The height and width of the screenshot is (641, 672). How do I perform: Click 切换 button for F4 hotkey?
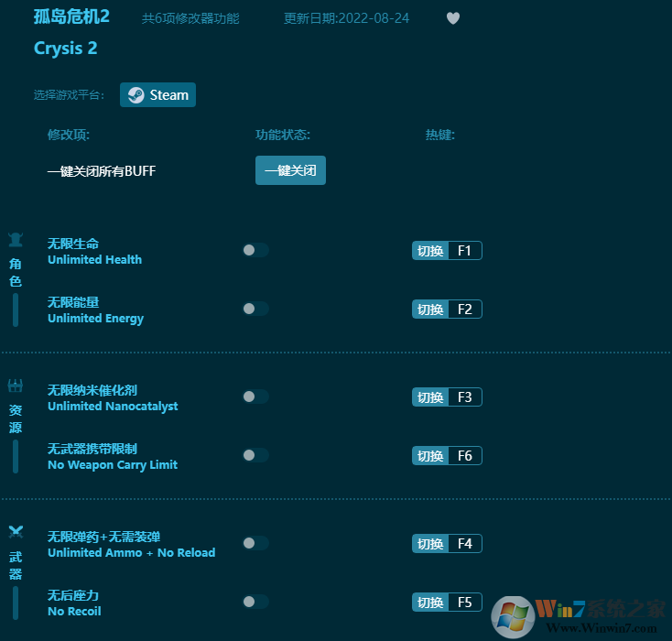430,544
